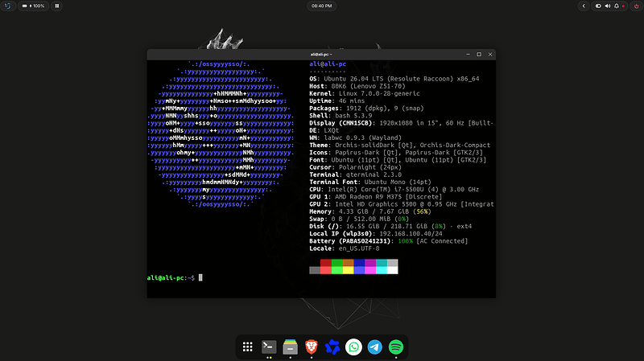This screenshot has width=644, height=361.
Task: Click the 'Kernel: Linux 7.0.0-28-generic' line
Action: [365, 93]
